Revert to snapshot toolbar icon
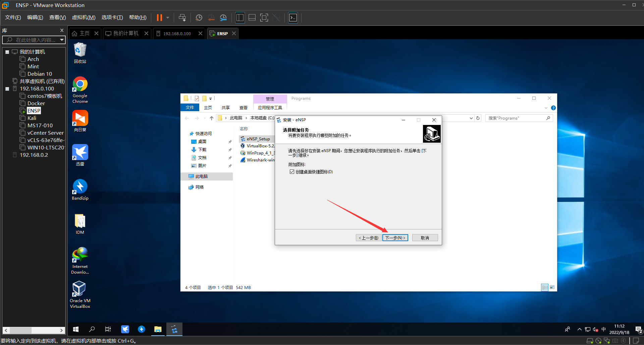This screenshot has width=644, height=345. (x=211, y=17)
